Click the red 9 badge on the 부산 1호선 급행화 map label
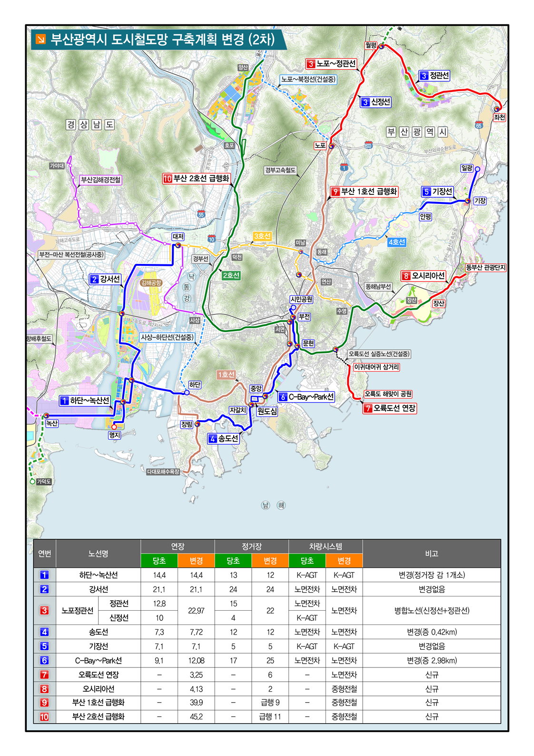534x756 pixels. pos(336,192)
